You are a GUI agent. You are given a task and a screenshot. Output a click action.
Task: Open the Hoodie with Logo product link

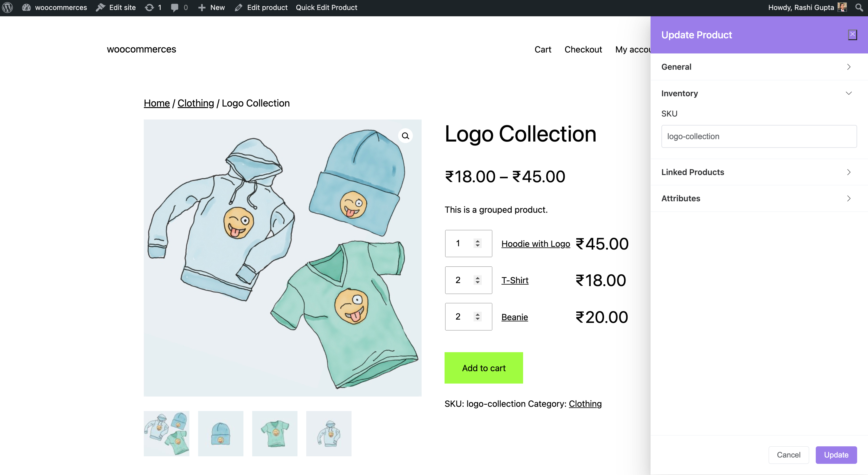[x=536, y=244]
